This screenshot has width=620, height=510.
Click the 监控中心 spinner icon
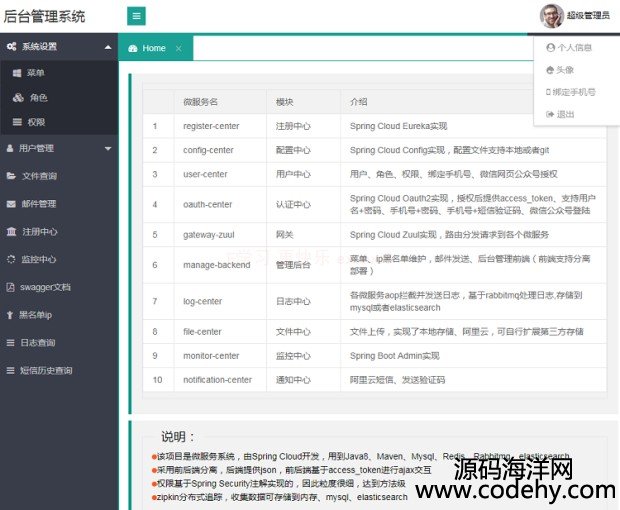(x=11, y=259)
